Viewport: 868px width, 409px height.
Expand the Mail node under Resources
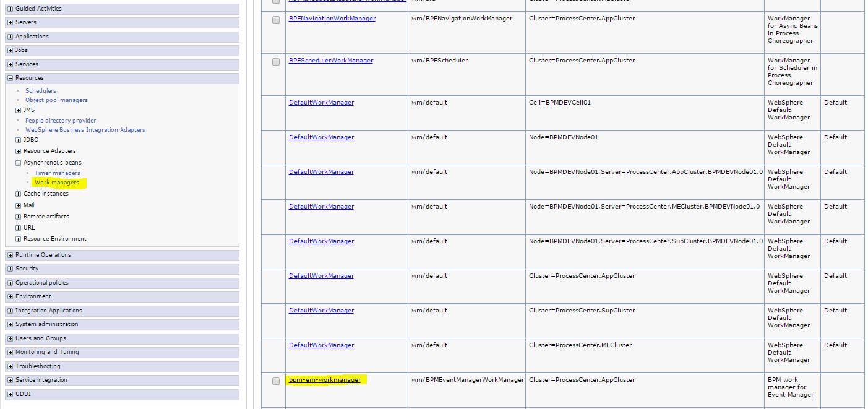point(18,205)
